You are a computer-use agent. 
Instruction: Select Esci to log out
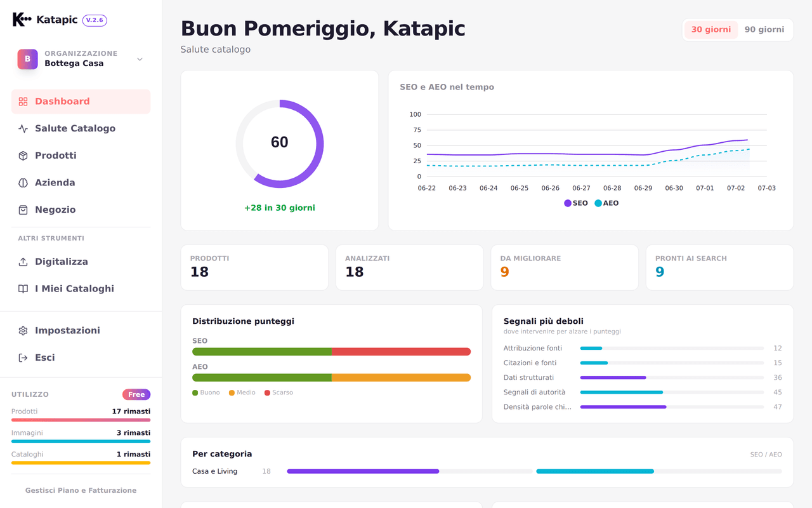(81, 358)
